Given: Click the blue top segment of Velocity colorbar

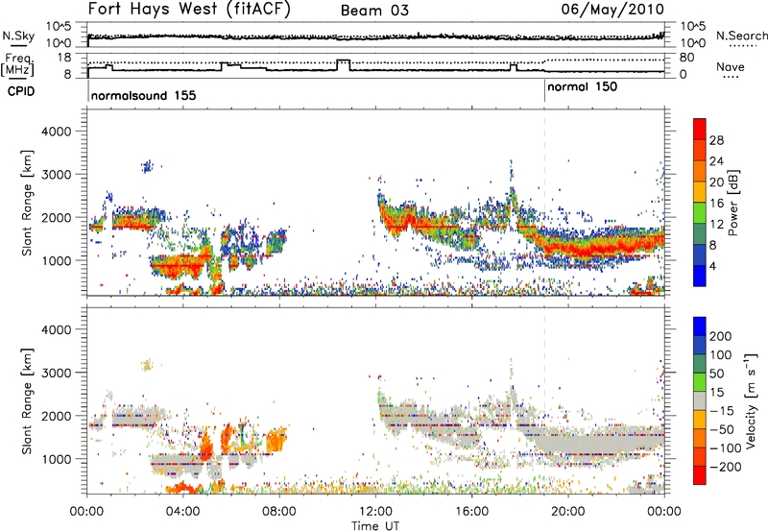Looking at the screenshot, I should pyautogui.click(x=700, y=326).
